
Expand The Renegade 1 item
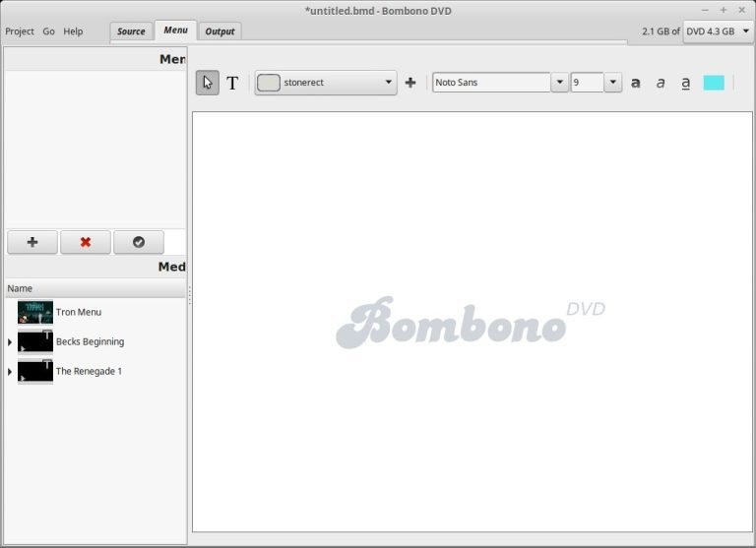[x=10, y=372]
